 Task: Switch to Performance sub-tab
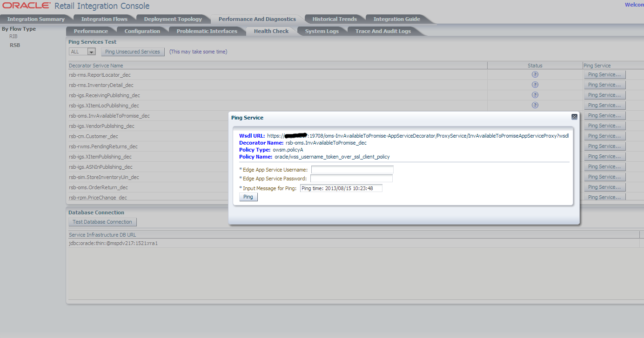91,31
